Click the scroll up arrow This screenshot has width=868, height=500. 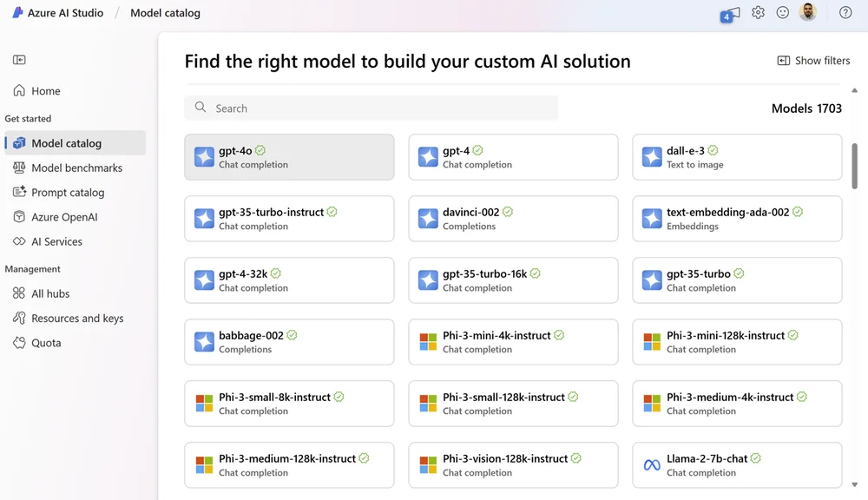click(855, 90)
